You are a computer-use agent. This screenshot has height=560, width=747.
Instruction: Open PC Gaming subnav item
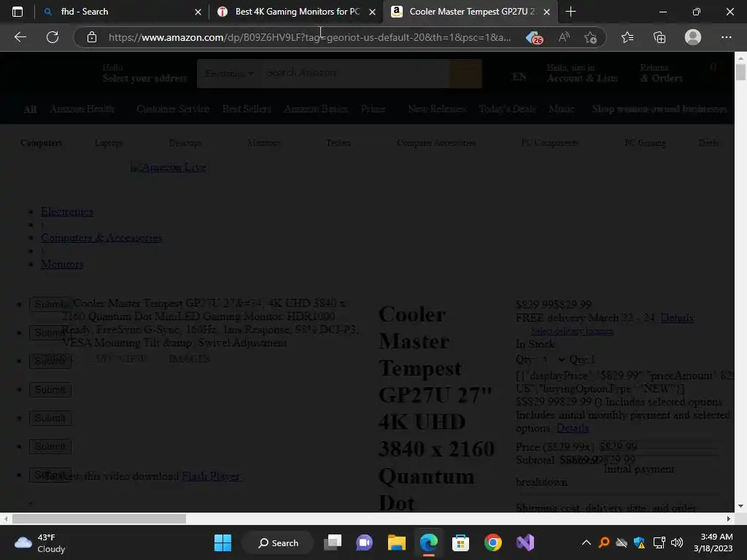[x=645, y=142]
